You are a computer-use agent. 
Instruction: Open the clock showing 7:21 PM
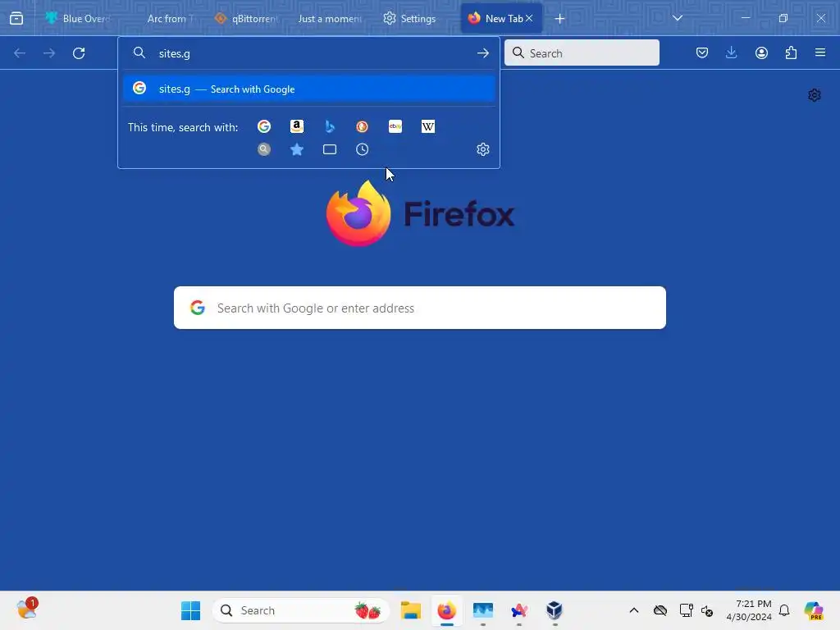(x=749, y=610)
